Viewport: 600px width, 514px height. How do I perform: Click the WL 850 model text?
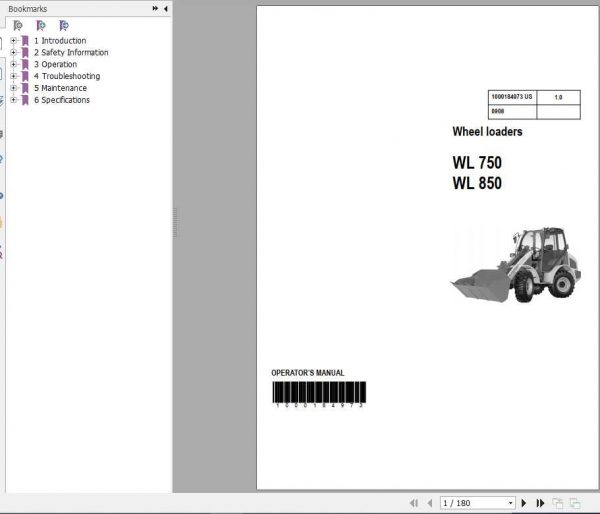pyautogui.click(x=477, y=183)
